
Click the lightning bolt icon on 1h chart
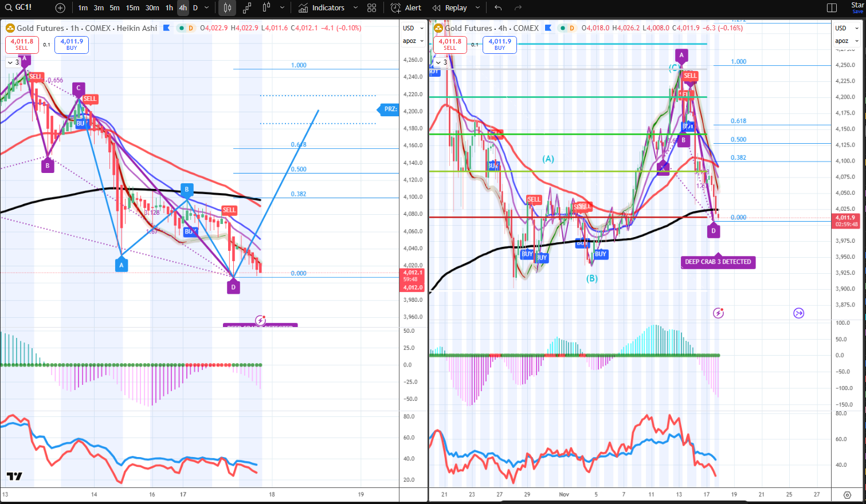pos(260,320)
